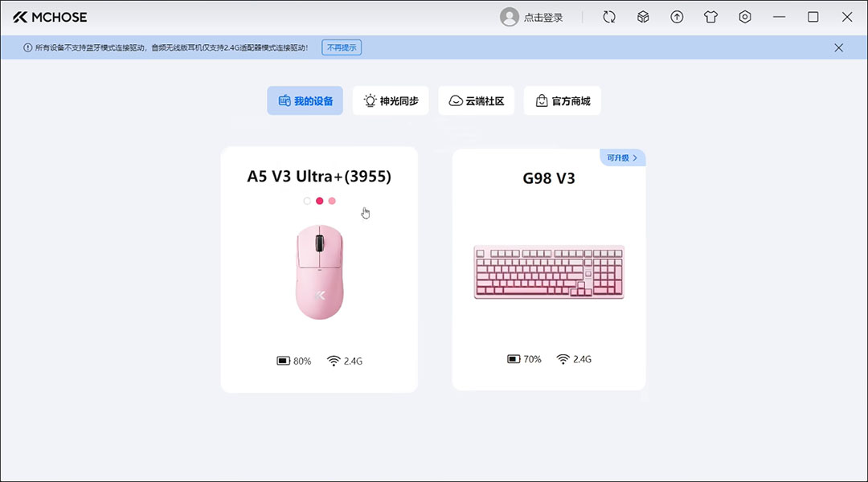Click the mouse 2.4G wireless icon
Image resolution: width=868 pixels, height=482 pixels.
[334, 361]
